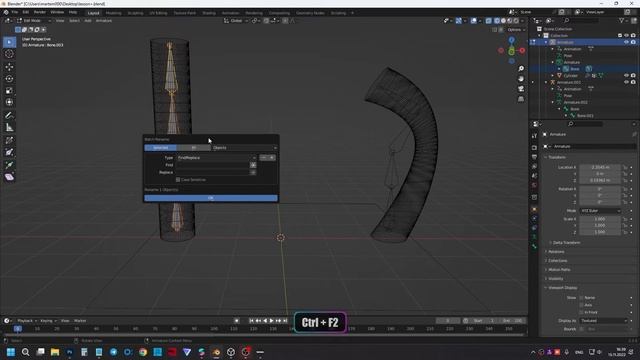Screen dimensions: 640x360
Task: Switch perspective/orthographic grid icon in viewport
Action: pyautogui.click(x=521, y=99)
